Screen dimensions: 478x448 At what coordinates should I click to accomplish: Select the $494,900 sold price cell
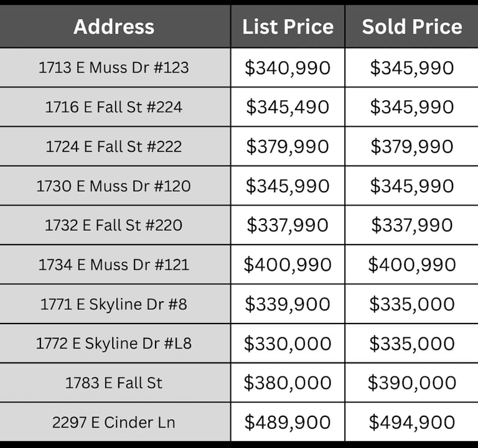[x=412, y=422]
